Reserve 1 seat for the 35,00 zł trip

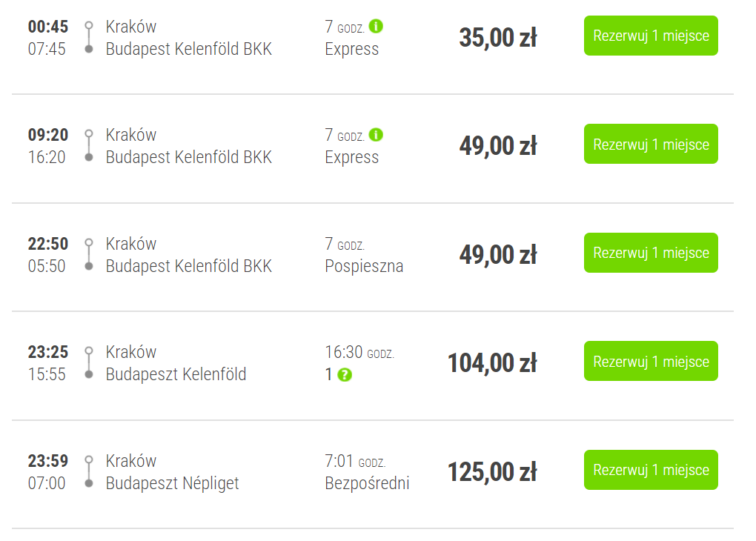(x=651, y=36)
